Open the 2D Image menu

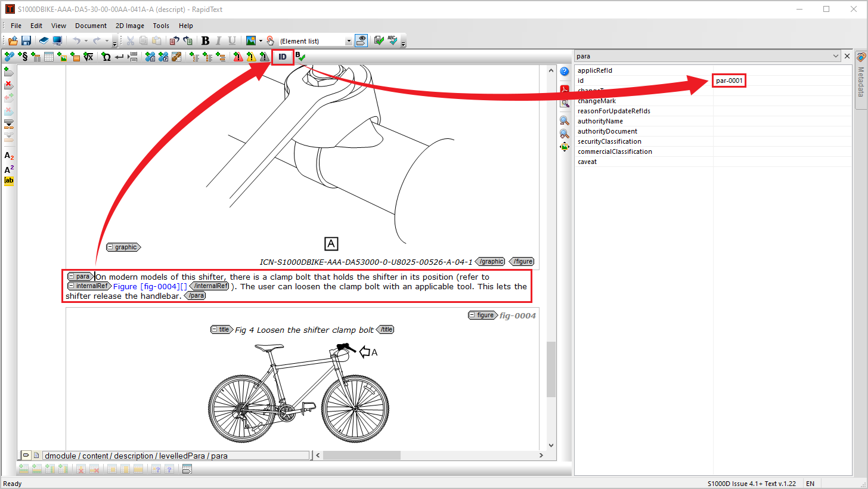point(129,26)
